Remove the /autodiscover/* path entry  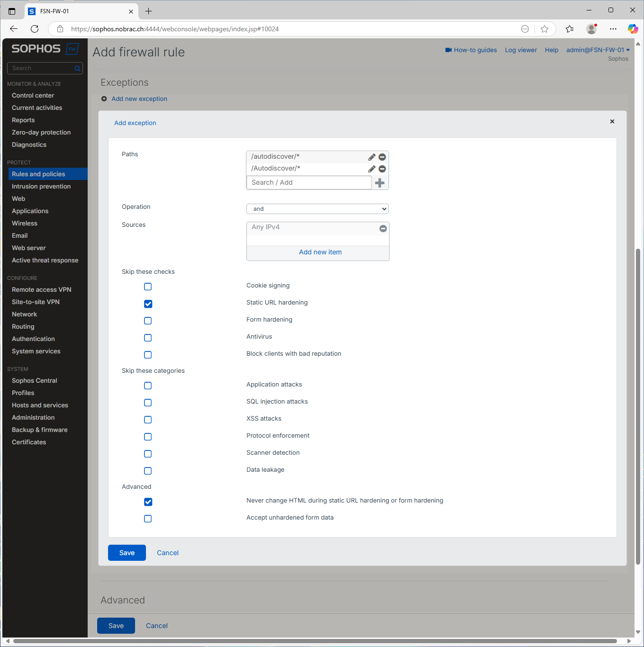382,157
